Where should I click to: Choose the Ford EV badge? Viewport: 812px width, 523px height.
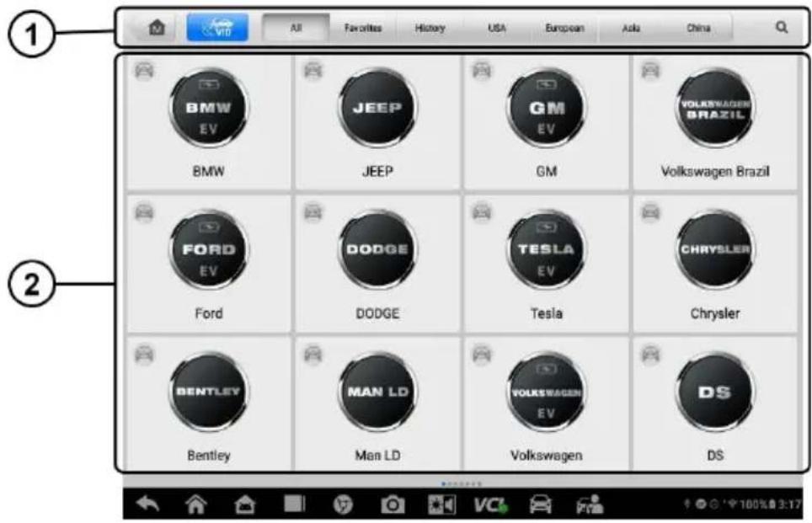(209, 249)
